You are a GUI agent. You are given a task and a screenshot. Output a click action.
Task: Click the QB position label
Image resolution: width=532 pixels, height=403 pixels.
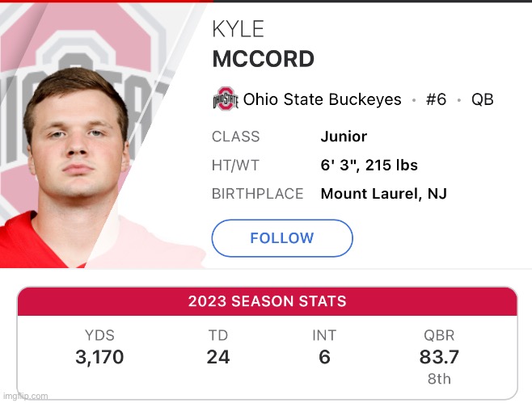(483, 99)
